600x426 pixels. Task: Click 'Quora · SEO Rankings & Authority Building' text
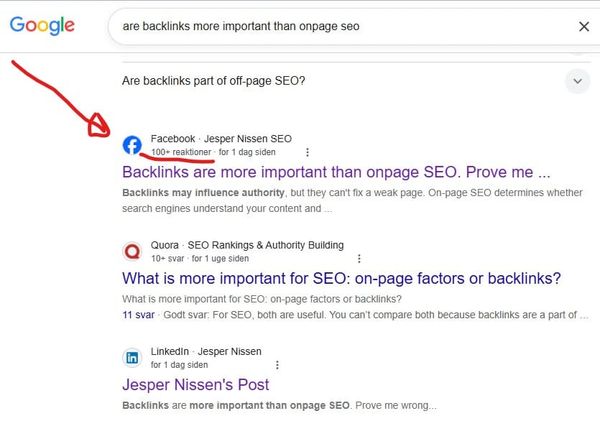[x=247, y=245]
